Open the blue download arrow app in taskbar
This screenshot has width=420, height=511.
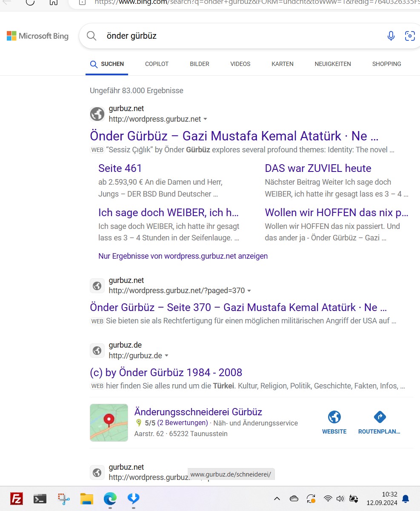tap(134, 498)
